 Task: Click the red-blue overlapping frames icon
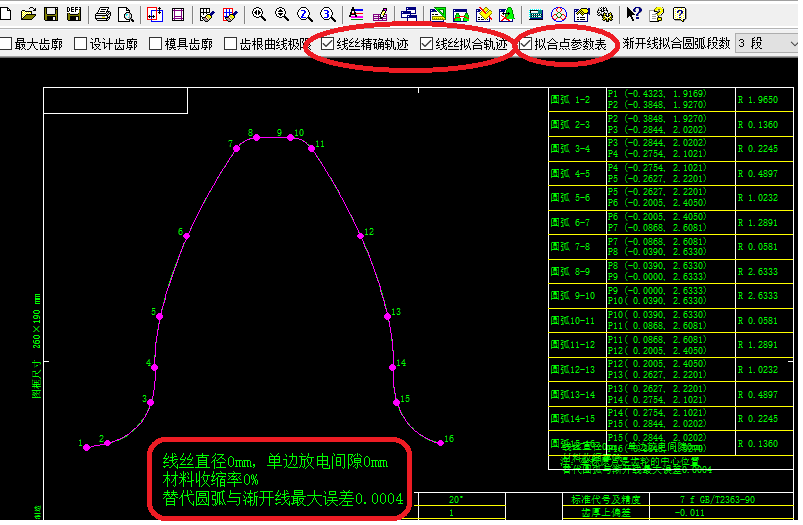(x=155, y=14)
